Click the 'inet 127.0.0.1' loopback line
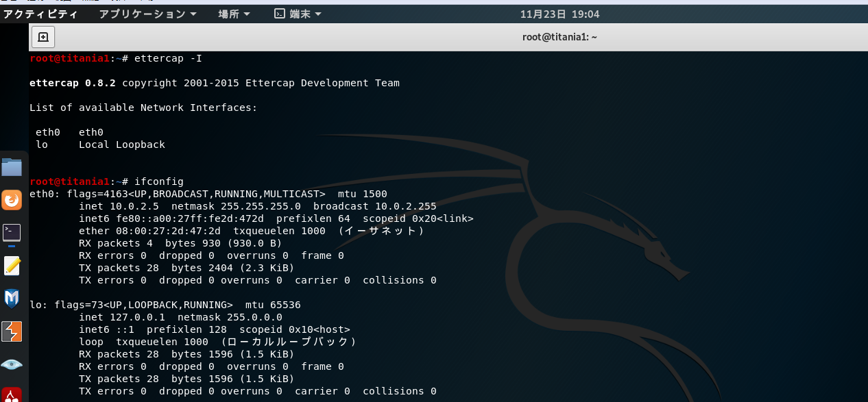This screenshot has height=402, width=868. coord(180,317)
